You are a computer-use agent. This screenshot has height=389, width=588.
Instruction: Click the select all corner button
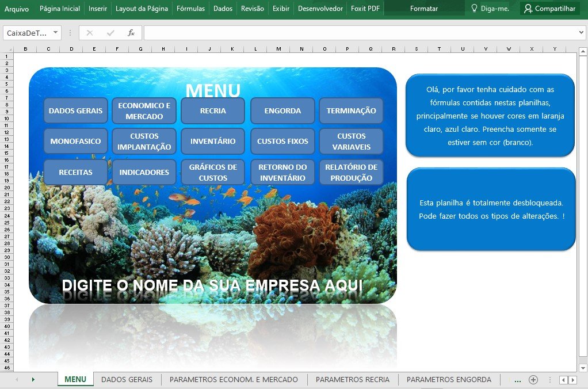point(7,49)
